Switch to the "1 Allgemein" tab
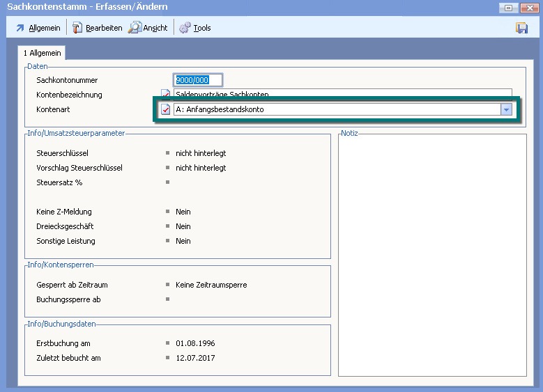The width and height of the screenshot is (543, 392). point(43,53)
